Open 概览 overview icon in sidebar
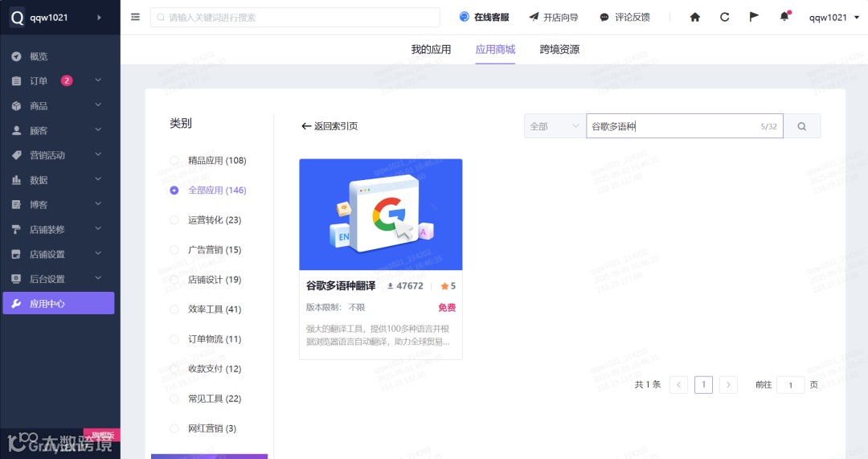Viewport: 868px width, 459px height. click(17, 56)
